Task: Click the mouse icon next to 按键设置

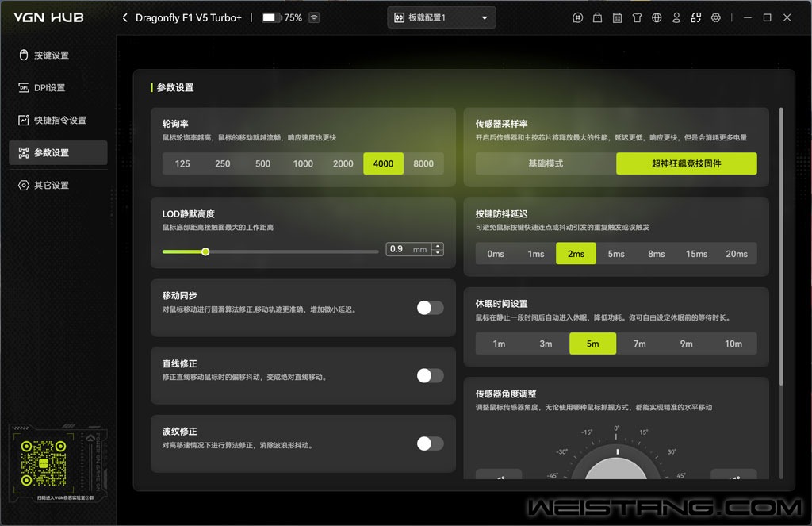Action: click(23, 55)
